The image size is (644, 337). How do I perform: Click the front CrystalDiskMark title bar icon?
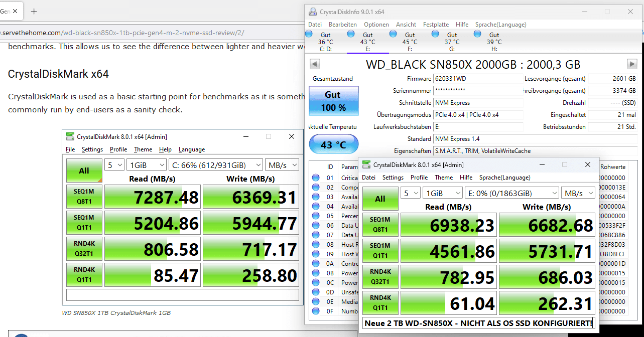(366, 164)
